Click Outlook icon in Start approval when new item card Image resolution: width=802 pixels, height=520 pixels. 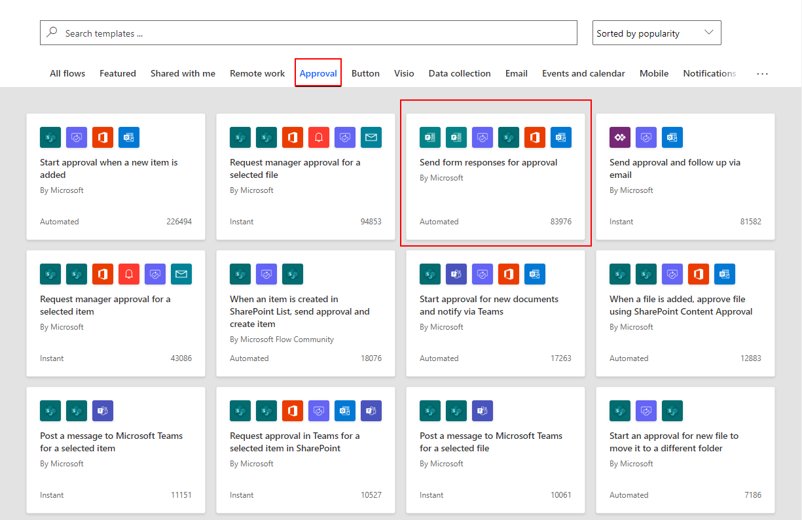click(128, 137)
